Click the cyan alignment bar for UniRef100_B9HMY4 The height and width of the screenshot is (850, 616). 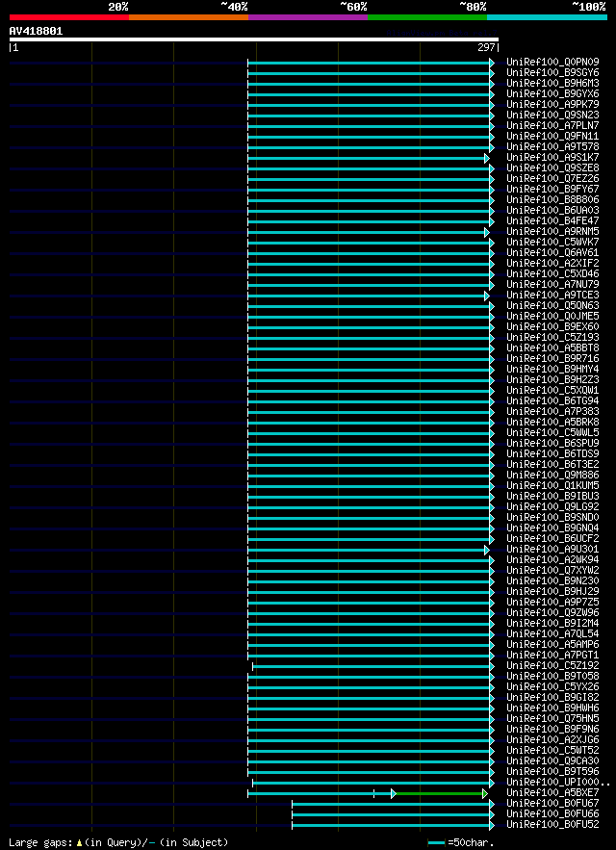coord(371,370)
